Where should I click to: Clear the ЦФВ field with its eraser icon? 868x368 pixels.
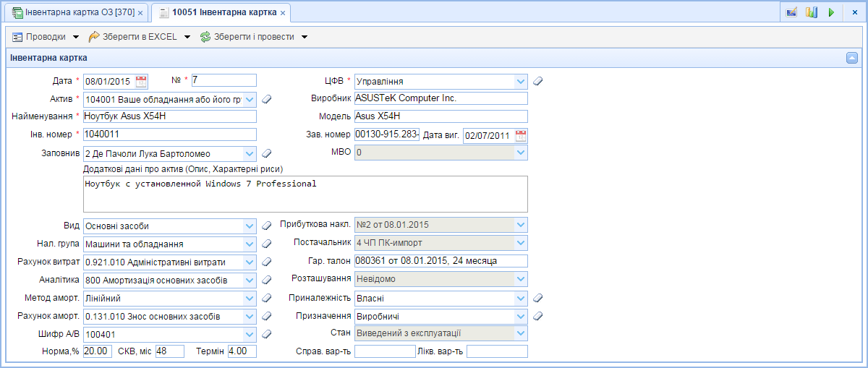(537, 81)
